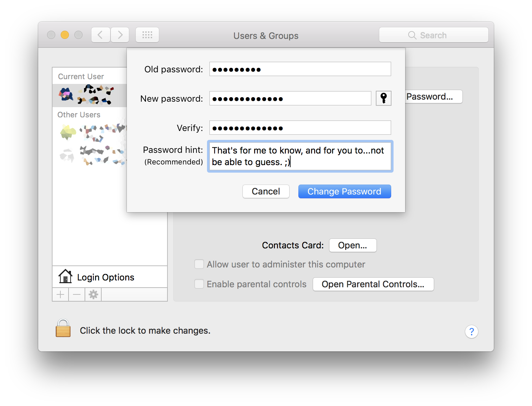Open help with the question mark button
Image resolution: width=532 pixels, height=406 pixels.
point(471,332)
